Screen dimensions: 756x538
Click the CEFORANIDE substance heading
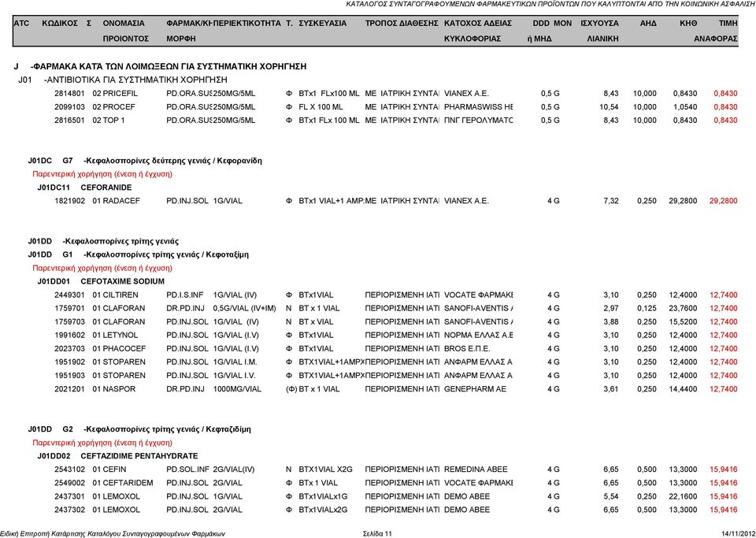tap(106, 187)
